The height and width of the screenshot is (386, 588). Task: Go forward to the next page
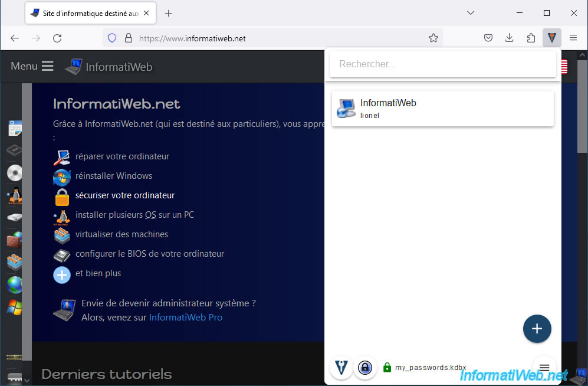pyautogui.click(x=36, y=38)
